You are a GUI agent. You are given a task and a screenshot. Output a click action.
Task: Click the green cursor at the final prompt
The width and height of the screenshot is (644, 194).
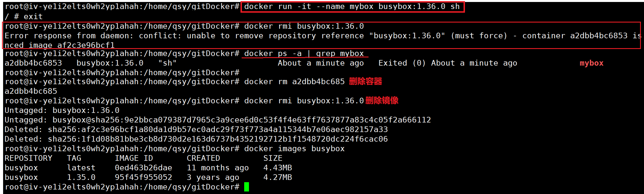click(x=246, y=187)
